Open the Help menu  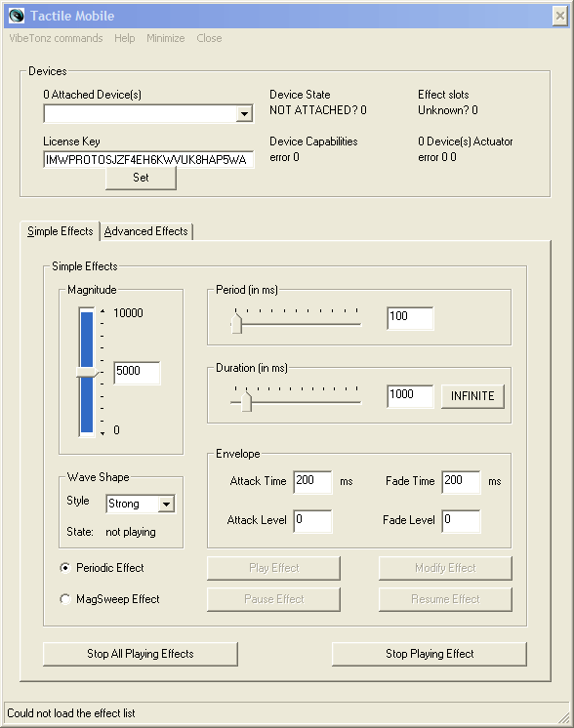[x=124, y=38]
